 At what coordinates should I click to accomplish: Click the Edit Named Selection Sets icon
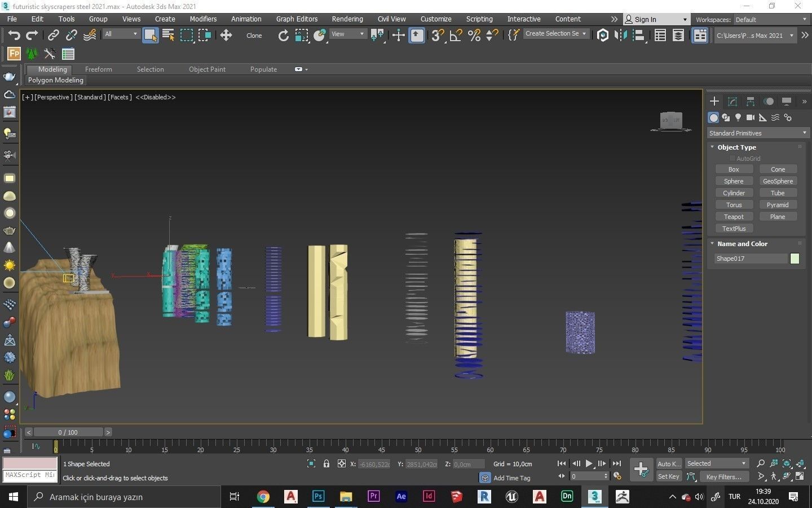click(513, 36)
